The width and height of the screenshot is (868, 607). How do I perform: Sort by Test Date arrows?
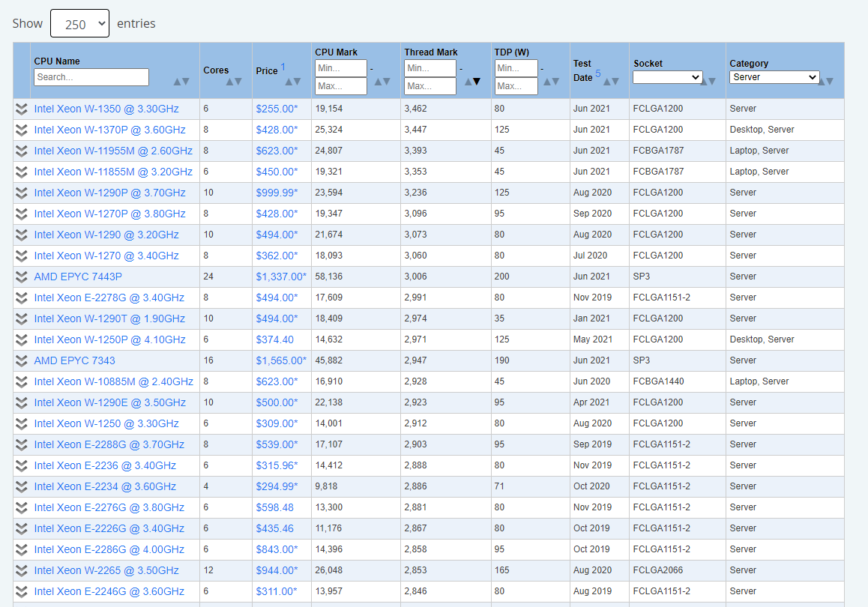point(611,82)
